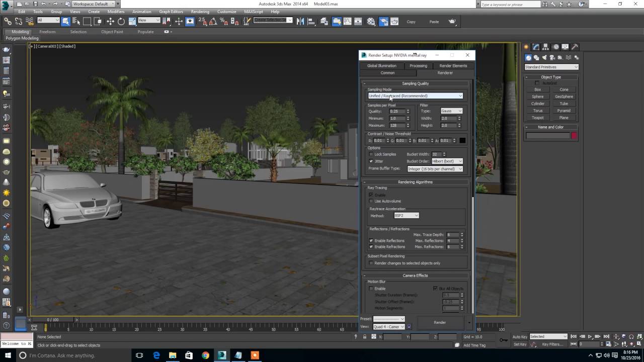This screenshot has height=362, width=644.
Task: Disable Enable Reflections checkbox
Action: pyautogui.click(x=371, y=241)
